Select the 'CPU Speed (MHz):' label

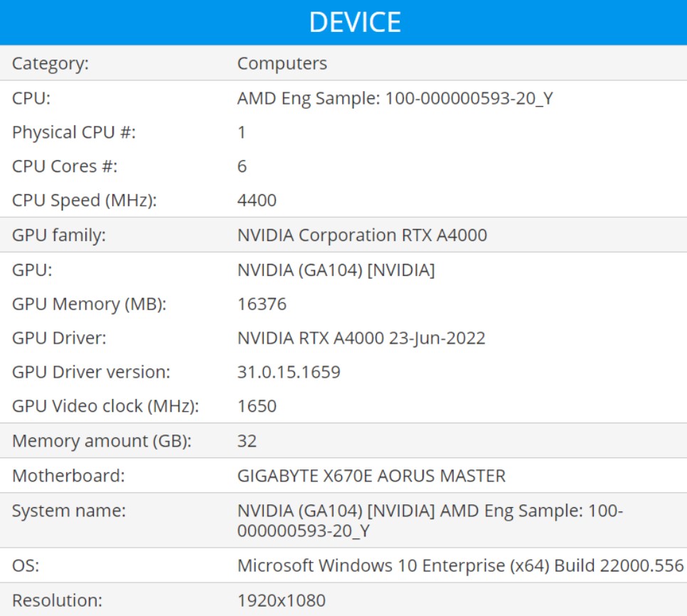pos(84,201)
